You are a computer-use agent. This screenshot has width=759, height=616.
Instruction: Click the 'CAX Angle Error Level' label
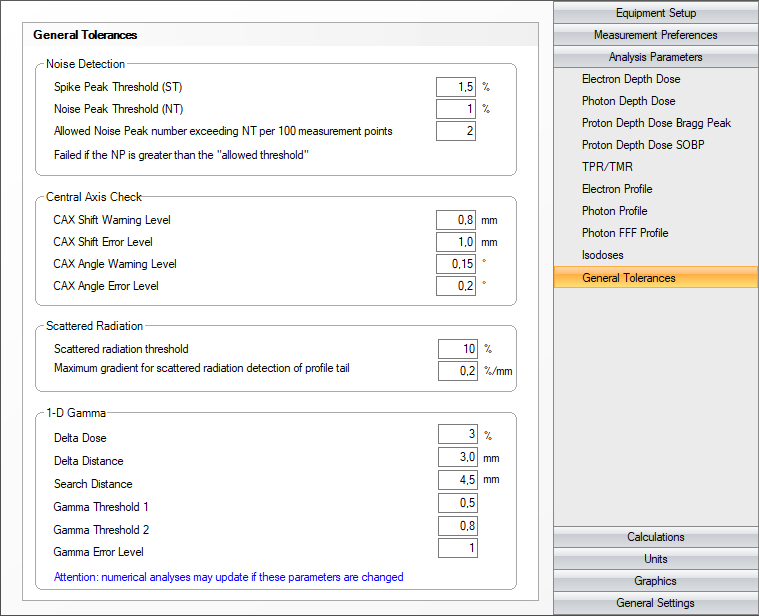pyautogui.click(x=106, y=286)
